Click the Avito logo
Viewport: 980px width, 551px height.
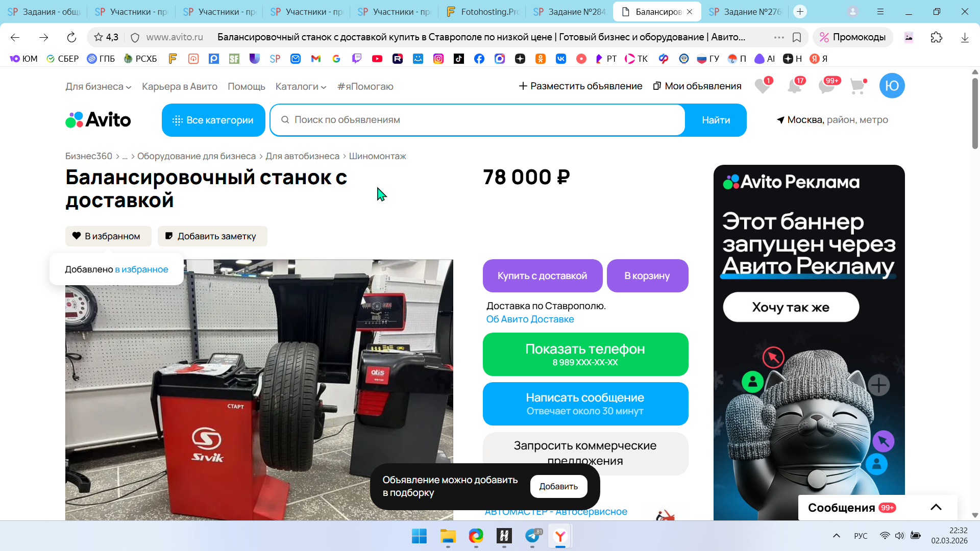tap(98, 120)
